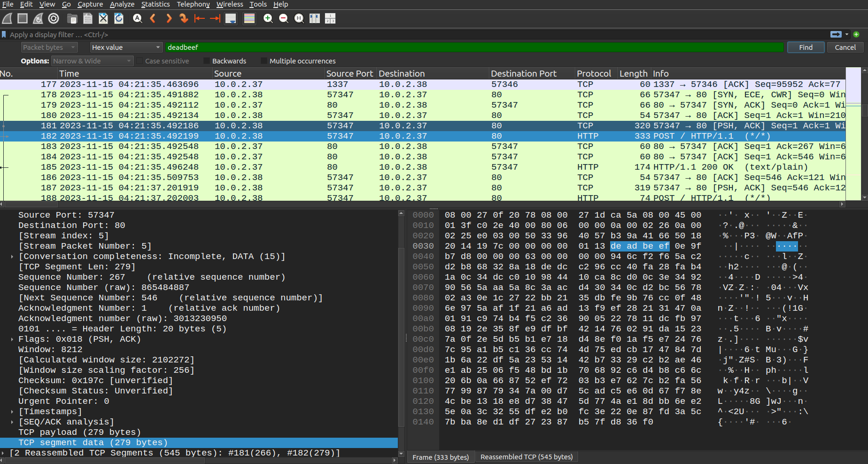
Task: Click the Stop capture square icon
Action: click(x=23, y=19)
